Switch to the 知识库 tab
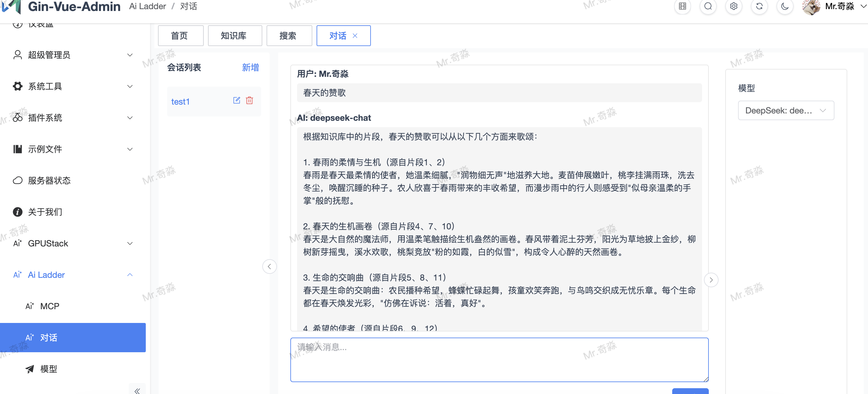868x394 pixels. [x=235, y=35]
